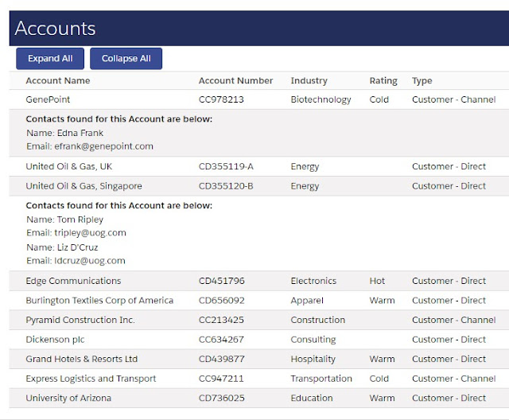Click account number CC213425
The width and height of the screenshot is (509, 420).
coord(221,320)
